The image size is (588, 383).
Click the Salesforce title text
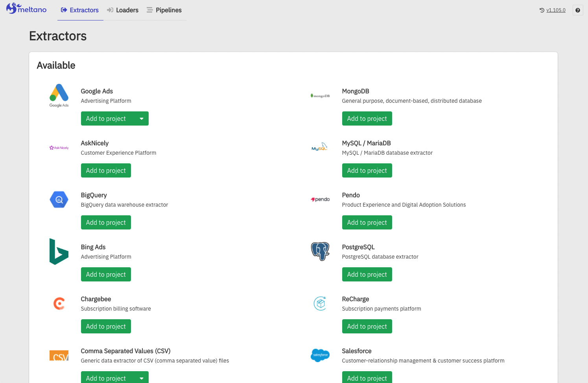357,351
